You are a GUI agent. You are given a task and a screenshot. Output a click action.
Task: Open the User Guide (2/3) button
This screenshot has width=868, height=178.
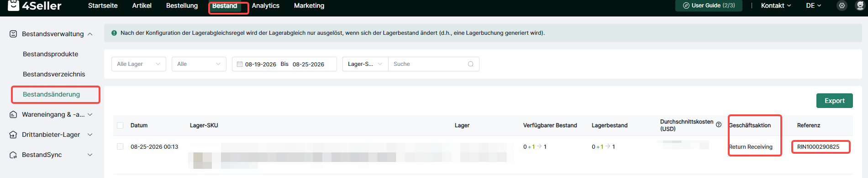click(709, 5)
